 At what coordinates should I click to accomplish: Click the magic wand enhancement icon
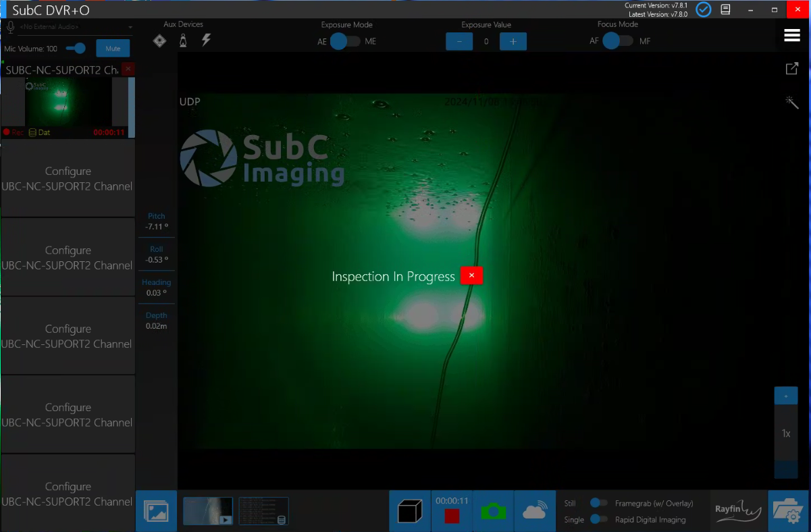click(791, 103)
